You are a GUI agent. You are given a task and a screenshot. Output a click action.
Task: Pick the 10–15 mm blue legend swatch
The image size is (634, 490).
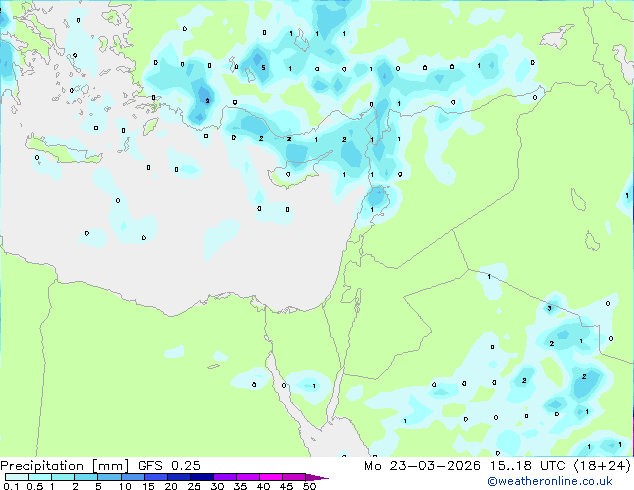pyautogui.click(x=133, y=477)
